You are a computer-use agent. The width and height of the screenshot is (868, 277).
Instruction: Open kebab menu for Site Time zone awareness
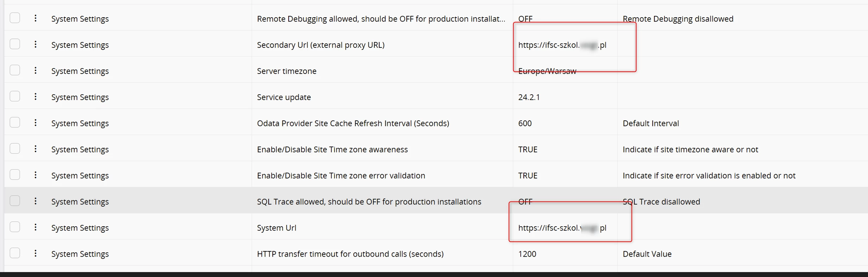pyautogui.click(x=36, y=149)
